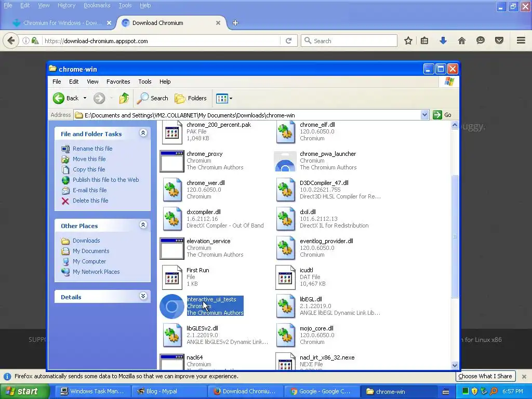Viewport: 532px width, 399px height.
Task: Click Delete this file link
Action: point(90,201)
